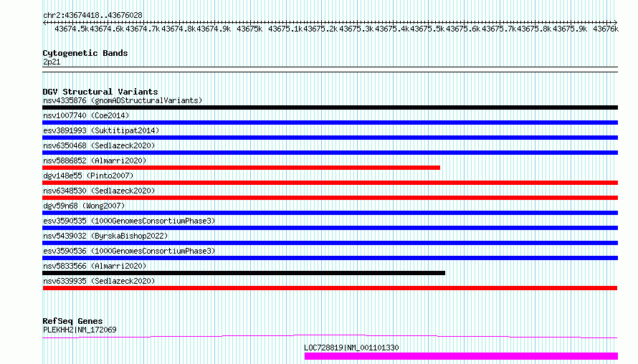Screen dimensions: 638x364
Task: Click the blue bar under nsv1007740
Action: pos(330,123)
